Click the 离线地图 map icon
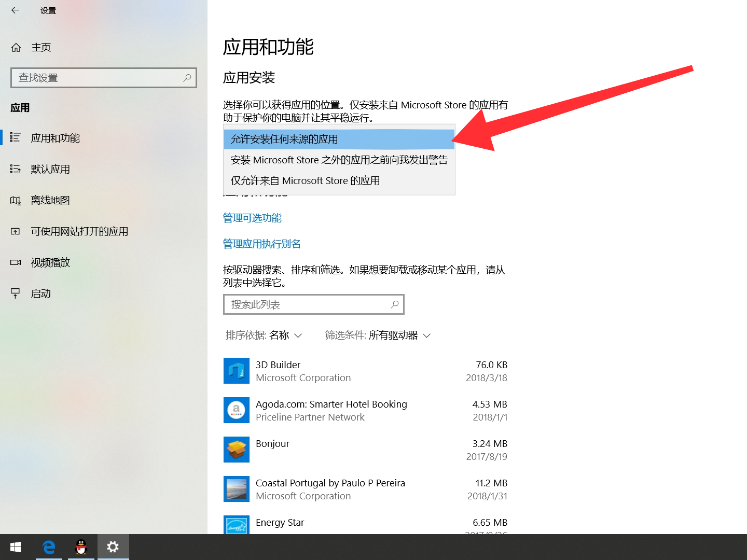The image size is (747, 560). pyautogui.click(x=16, y=200)
